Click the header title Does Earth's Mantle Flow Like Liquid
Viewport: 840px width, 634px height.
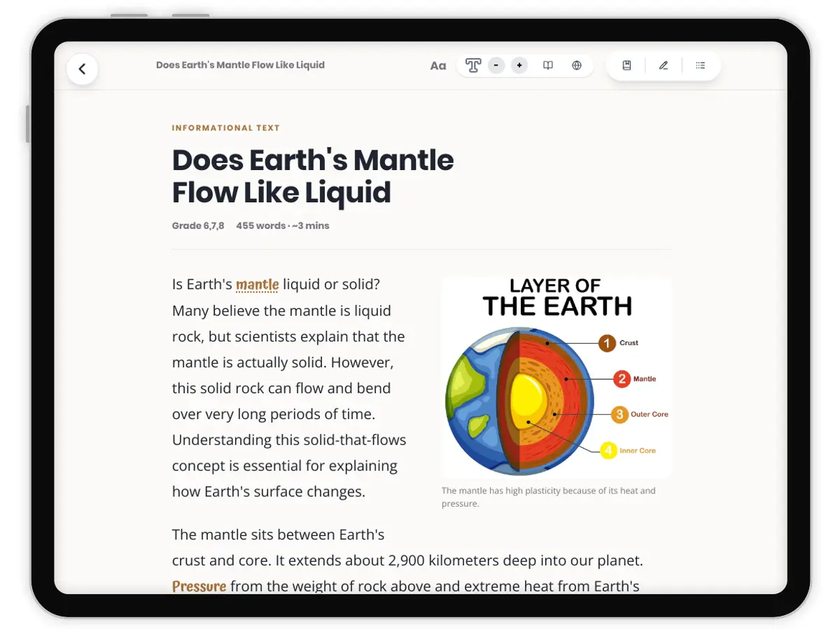[x=240, y=65]
